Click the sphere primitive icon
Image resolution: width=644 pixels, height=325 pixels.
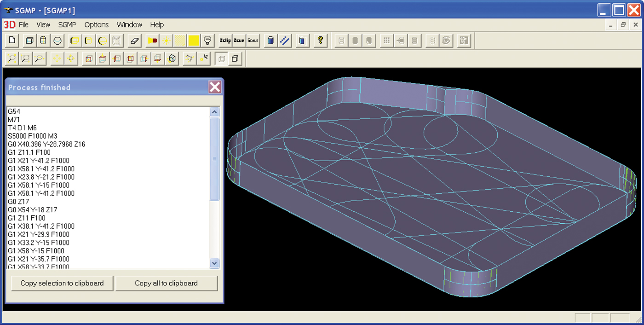[x=57, y=41]
